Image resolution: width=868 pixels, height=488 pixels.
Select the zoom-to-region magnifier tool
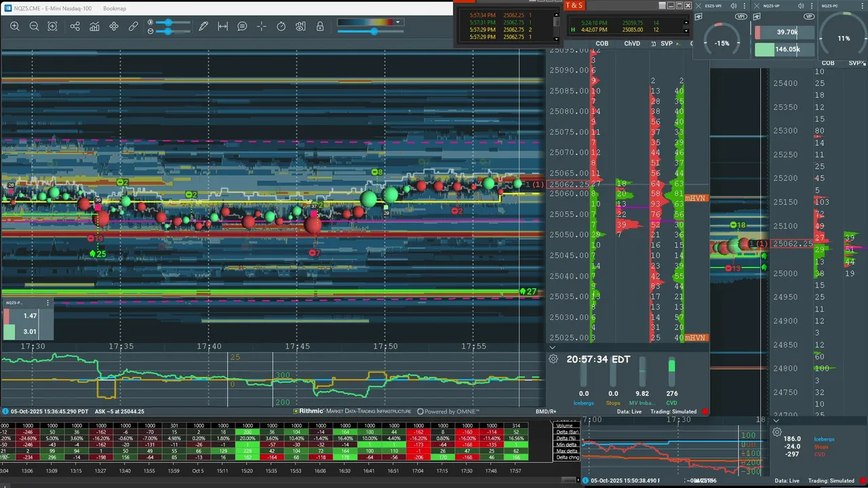pyautogui.click(x=53, y=26)
